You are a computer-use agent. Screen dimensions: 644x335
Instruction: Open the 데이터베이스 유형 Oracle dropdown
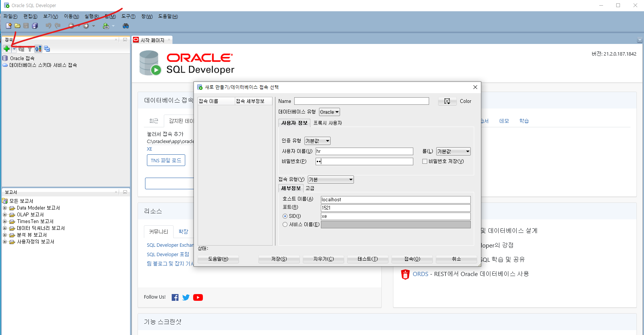click(x=330, y=112)
